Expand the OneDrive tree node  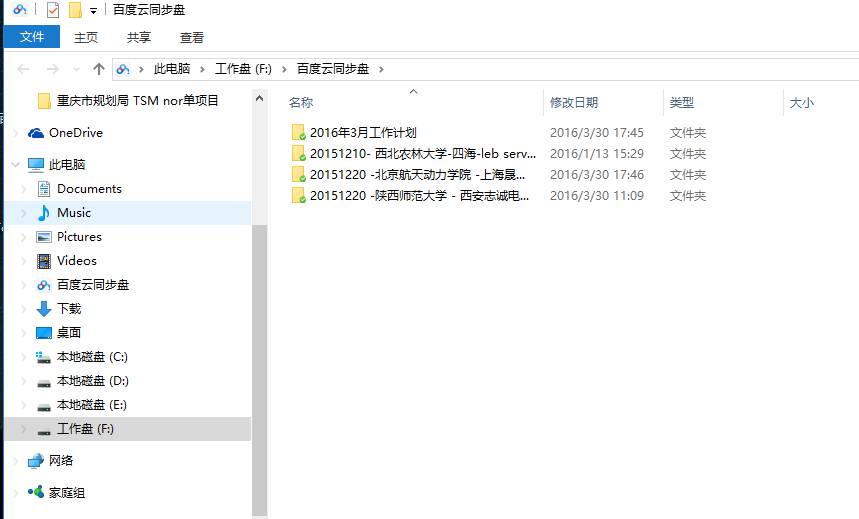[x=16, y=133]
